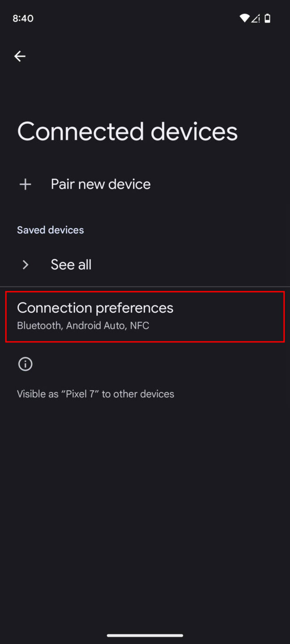Tap the plus icon to pair device
Viewport: 290px width, 644px height.
(x=25, y=184)
